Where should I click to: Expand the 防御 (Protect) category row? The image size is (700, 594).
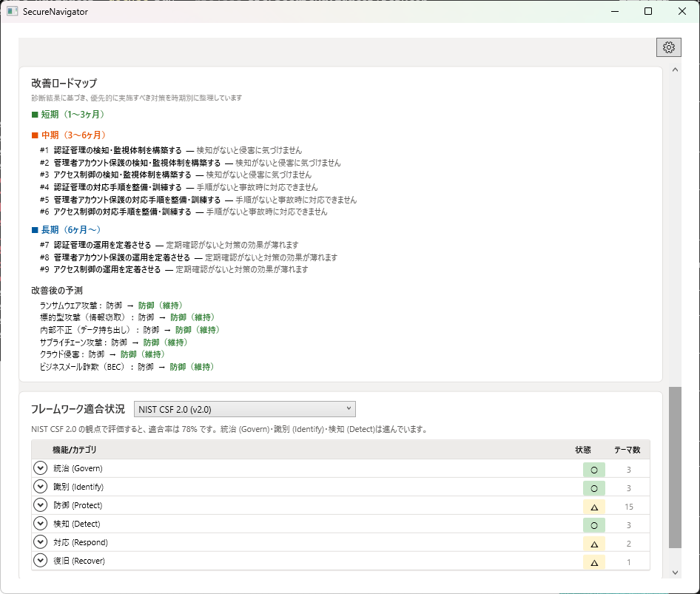tap(40, 505)
